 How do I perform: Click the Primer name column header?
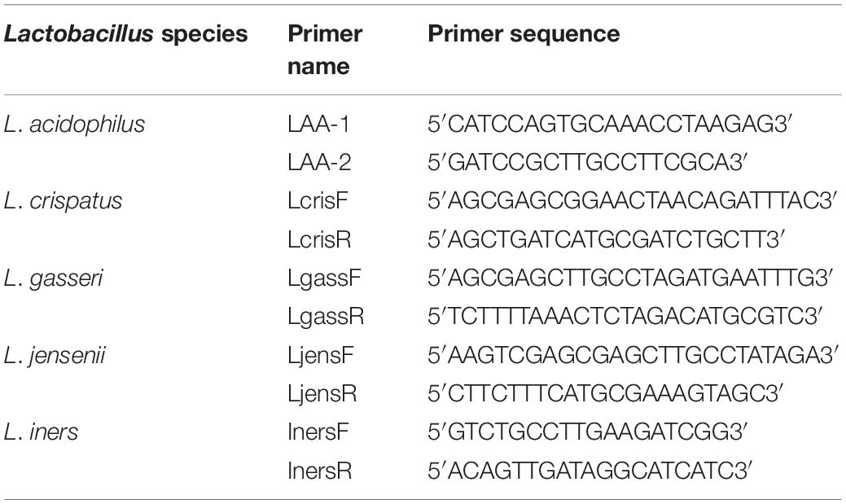tap(325, 50)
